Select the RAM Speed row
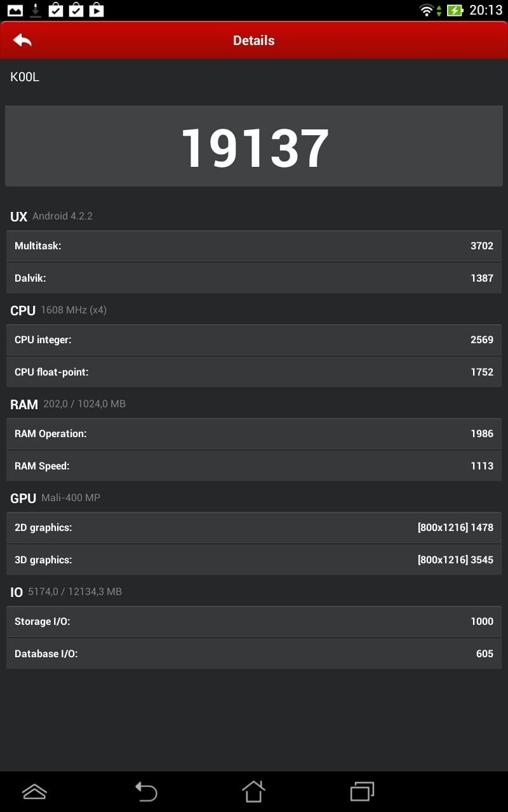Image resolution: width=508 pixels, height=812 pixels. point(254,466)
